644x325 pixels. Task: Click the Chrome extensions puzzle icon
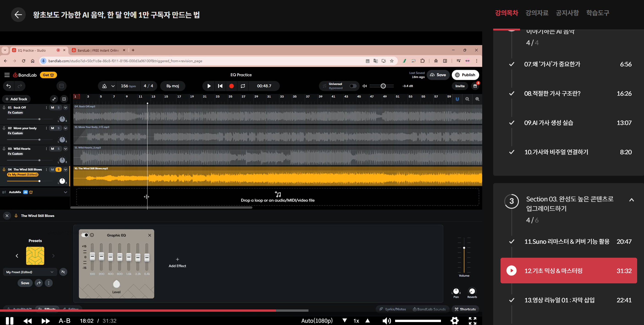coord(423,61)
